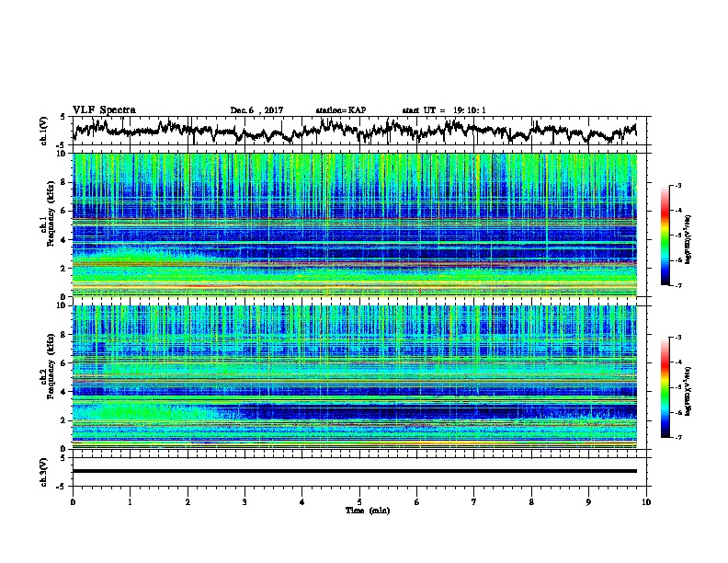The height and width of the screenshot is (563, 728).
Task: Click the '9' tick on the Time axis
Action: tap(588, 502)
